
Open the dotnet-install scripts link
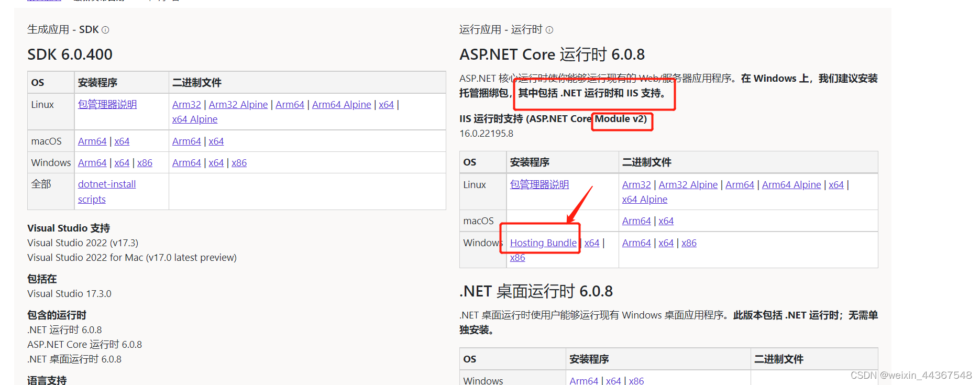[107, 191]
